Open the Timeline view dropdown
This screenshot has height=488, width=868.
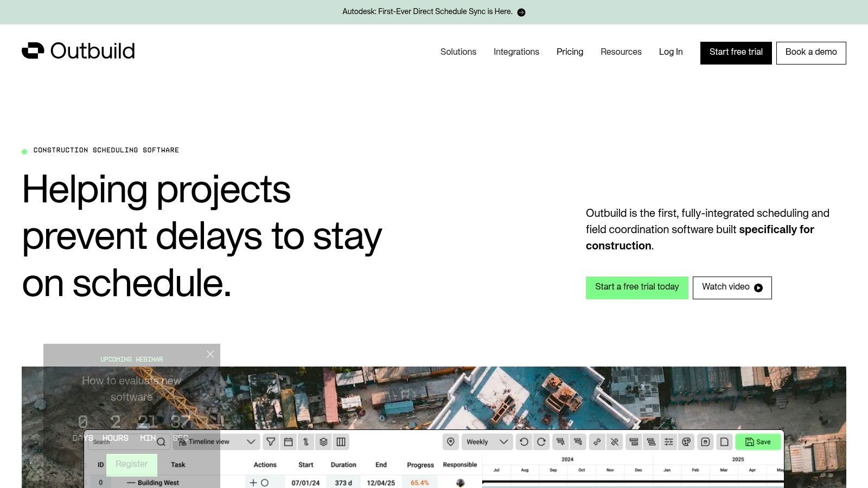216,442
